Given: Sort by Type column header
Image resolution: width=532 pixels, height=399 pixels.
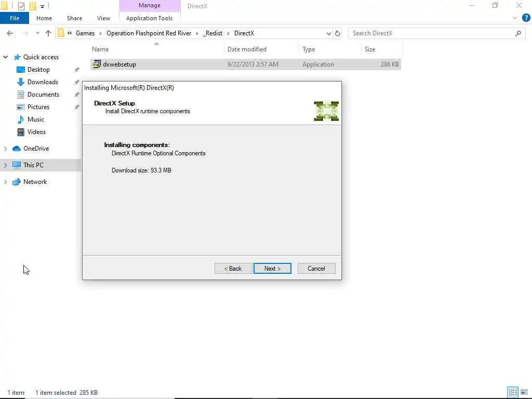Looking at the screenshot, I should click(x=309, y=49).
